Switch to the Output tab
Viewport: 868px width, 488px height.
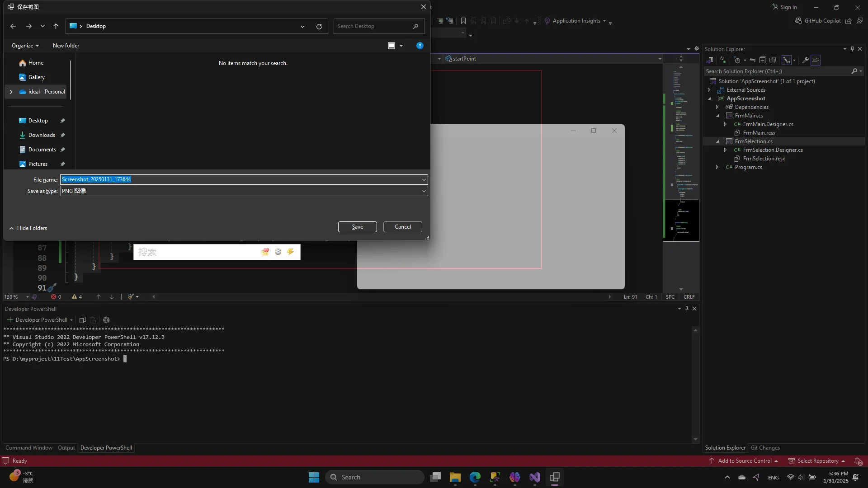(66, 448)
